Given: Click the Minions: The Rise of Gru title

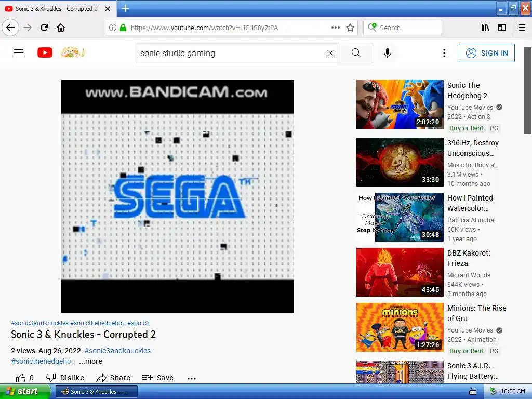Looking at the screenshot, I should (477, 313).
